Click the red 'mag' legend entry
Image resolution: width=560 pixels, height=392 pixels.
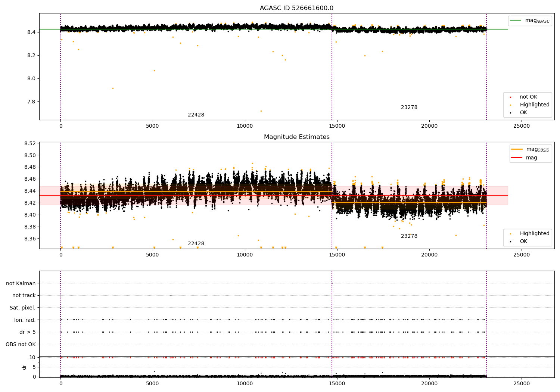[x=524, y=158]
